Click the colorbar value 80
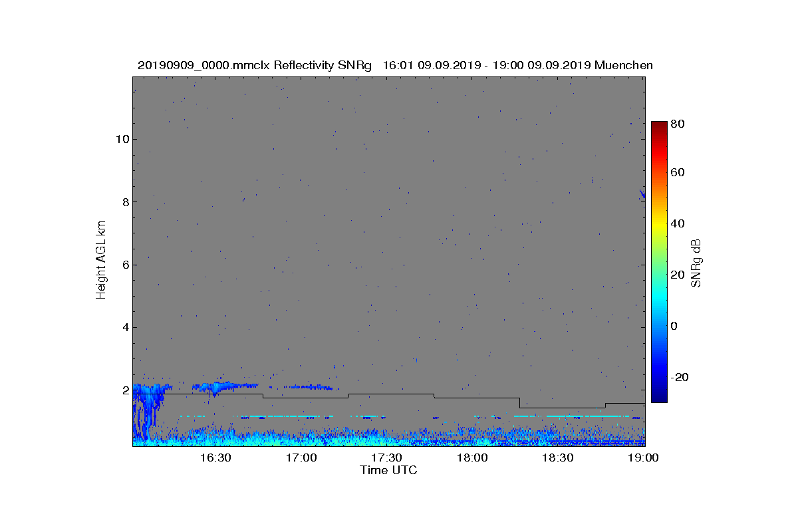Screen dimensions: 798x532 [x=678, y=124]
